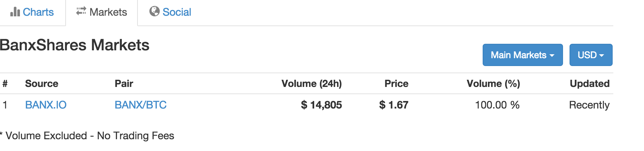Click the Pair column header
Image resolution: width=644 pixels, height=151 pixels.
(x=124, y=84)
